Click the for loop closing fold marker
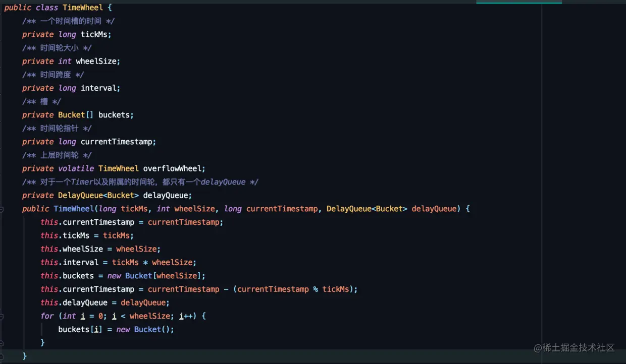This screenshot has height=364, width=626. (2, 343)
